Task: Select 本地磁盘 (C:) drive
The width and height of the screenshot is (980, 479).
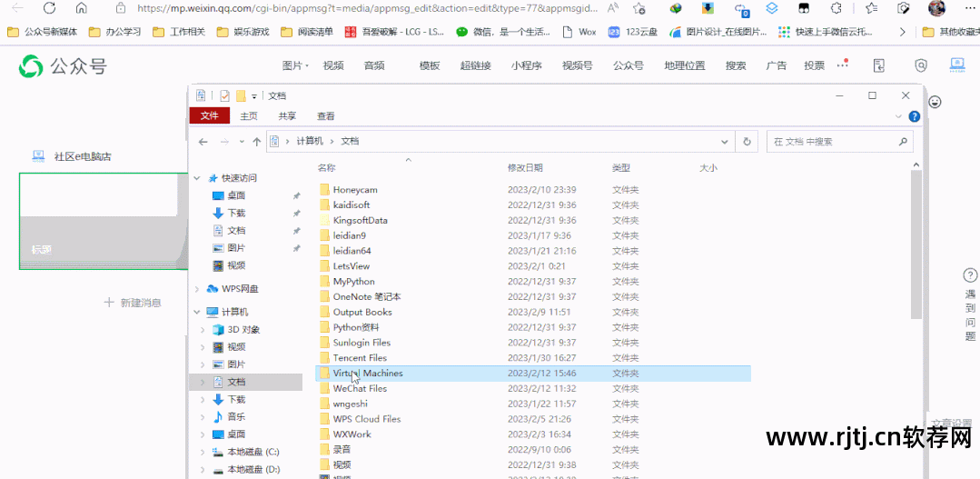Action: [x=252, y=452]
